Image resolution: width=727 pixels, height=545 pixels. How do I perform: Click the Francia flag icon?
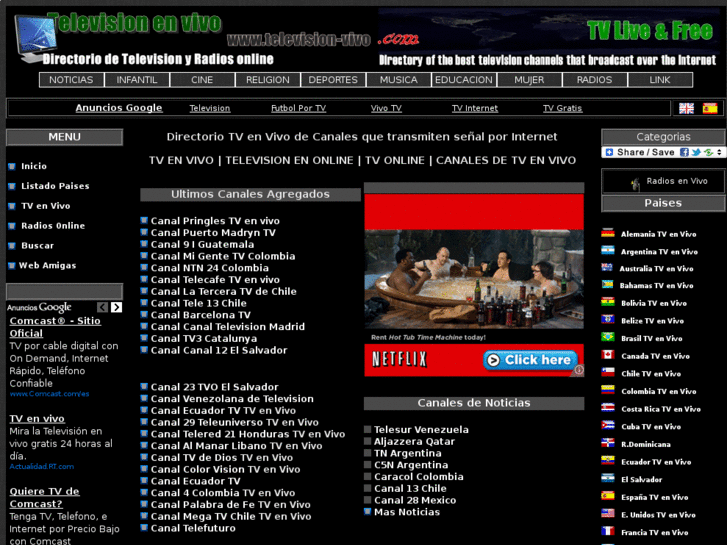[x=608, y=532]
